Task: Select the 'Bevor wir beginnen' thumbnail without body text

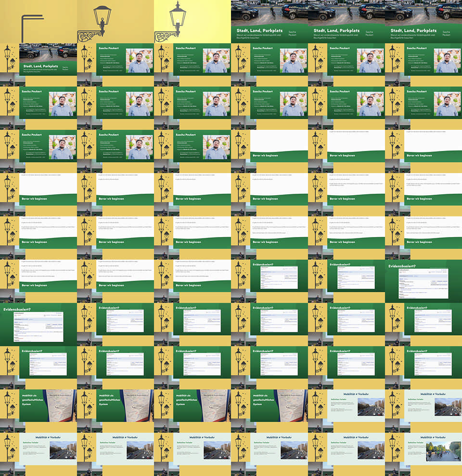Action: coord(269,151)
